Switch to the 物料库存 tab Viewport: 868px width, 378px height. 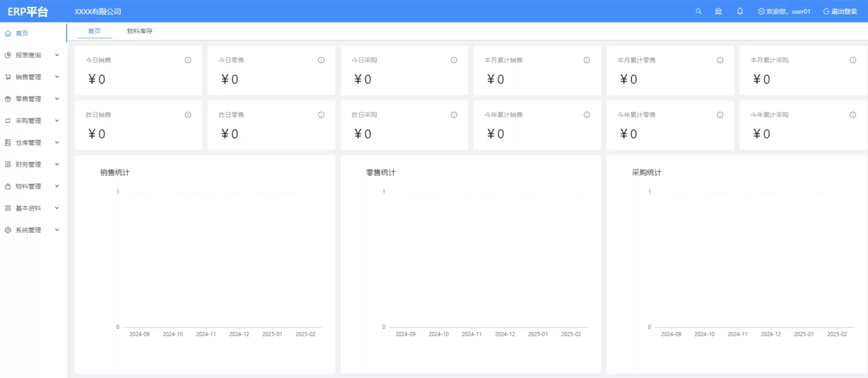pos(139,31)
